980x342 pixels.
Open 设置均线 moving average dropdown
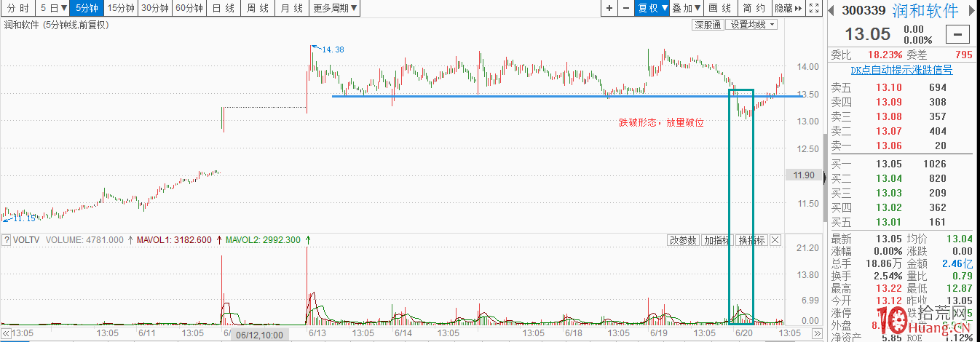pos(752,25)
